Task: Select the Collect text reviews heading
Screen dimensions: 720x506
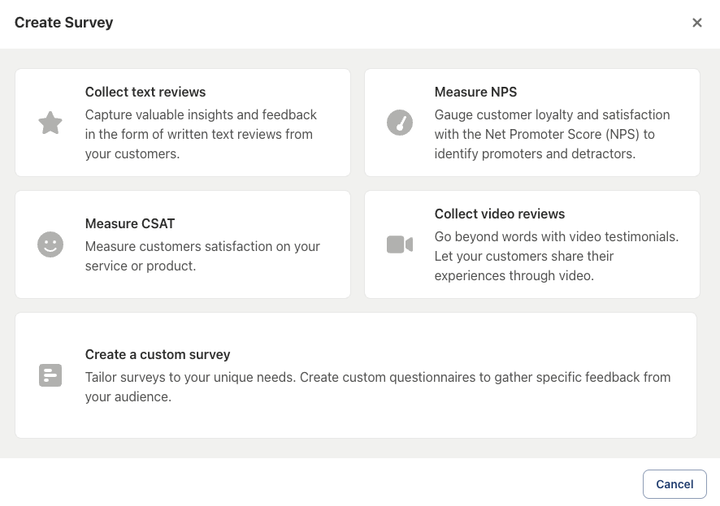Action: point(145,92)
